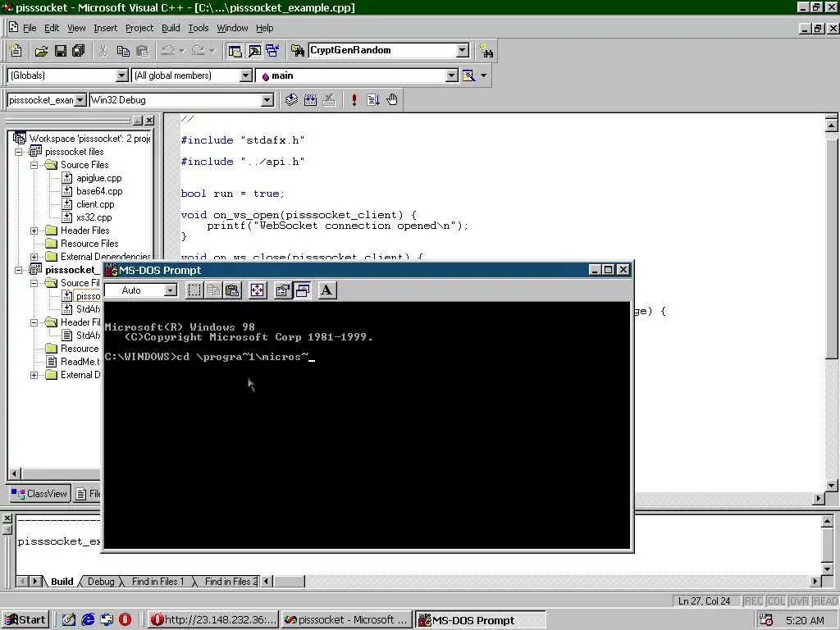Open the pisssocket_exan active project dropdown

(80, 99)
